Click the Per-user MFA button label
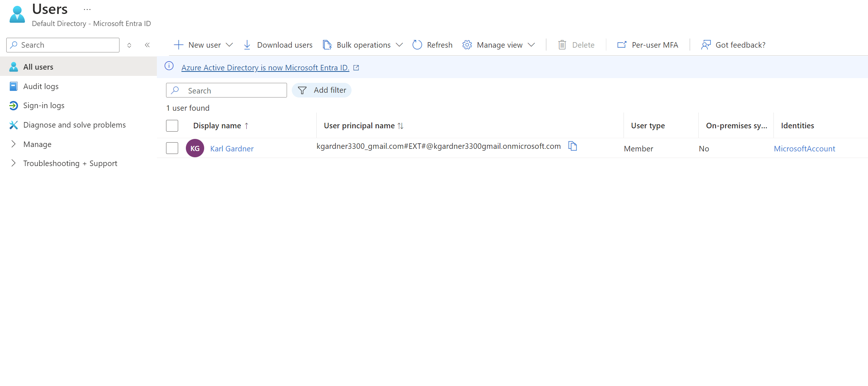 click(x=655, y=45)
